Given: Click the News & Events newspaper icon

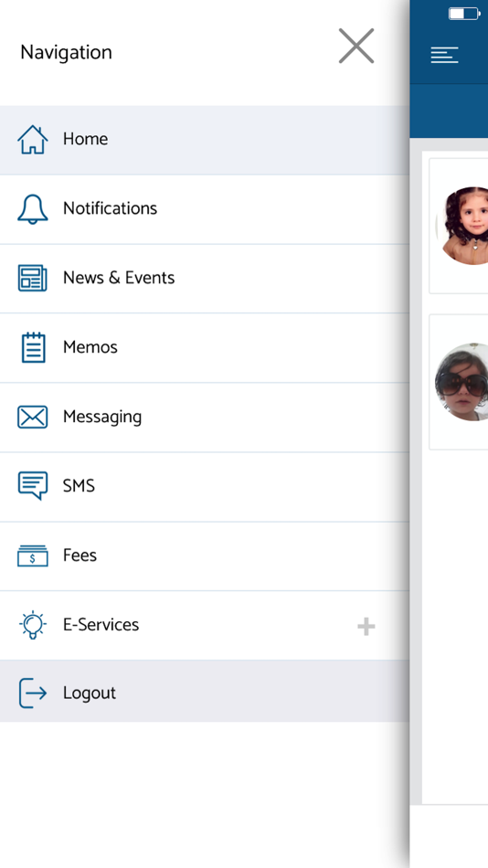Looking at the screenshot, I should 33,278.
